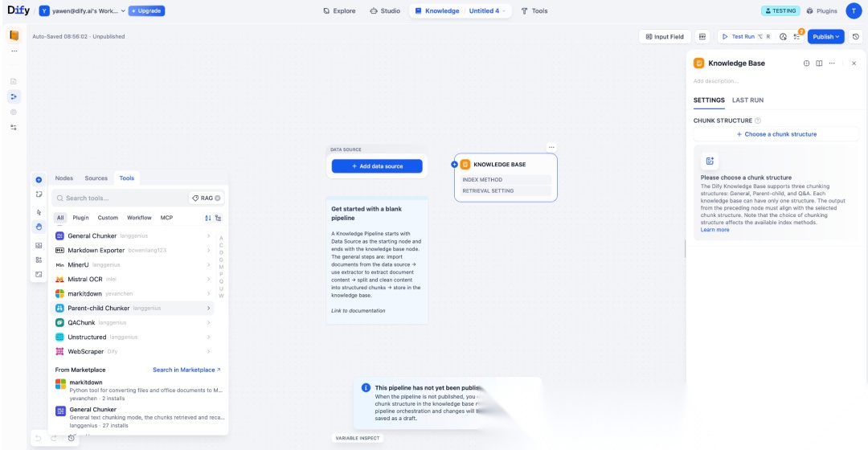Image resolution: width=868 pixels, height=450 pixels.
Task: Click Add data source button
Action: coord(377,166)
